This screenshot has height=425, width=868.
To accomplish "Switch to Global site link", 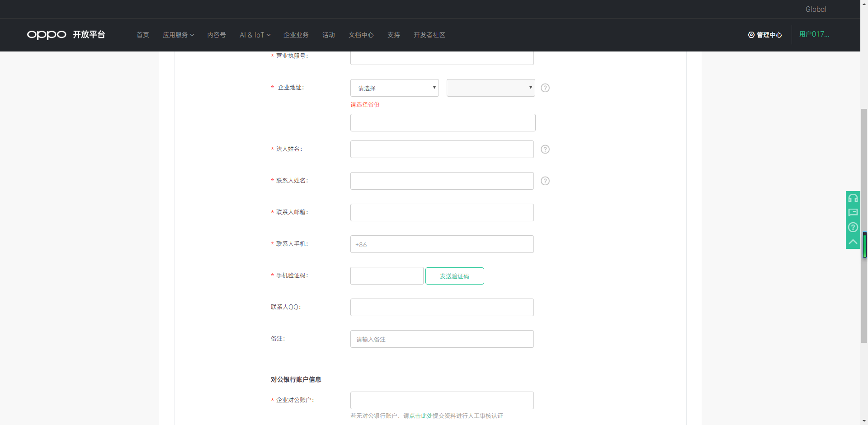I will click(816, 9).
